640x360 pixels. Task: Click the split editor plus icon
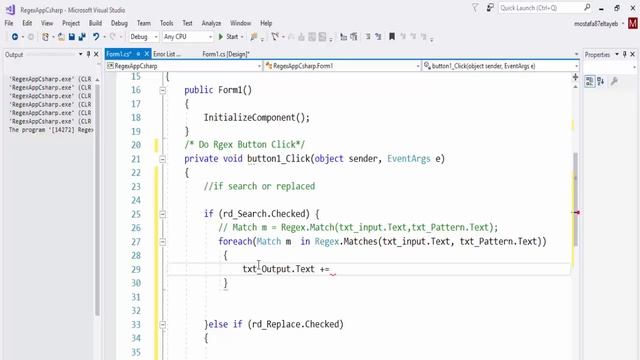pos(575,77)
